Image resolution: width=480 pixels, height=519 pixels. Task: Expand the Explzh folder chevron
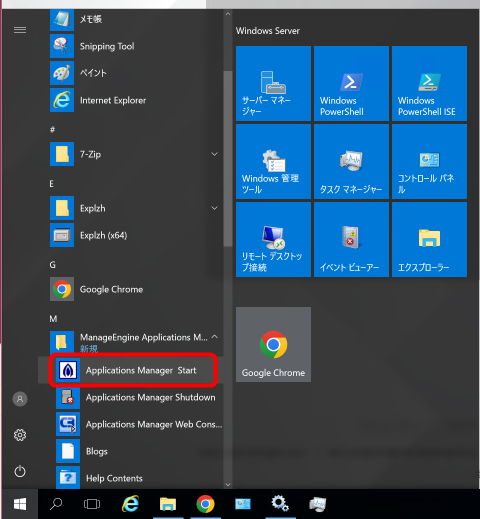click(x=215, y=208)
